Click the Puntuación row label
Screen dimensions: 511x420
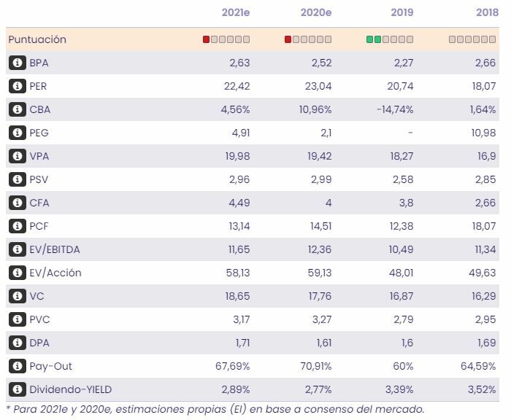(x=37, y=39)
